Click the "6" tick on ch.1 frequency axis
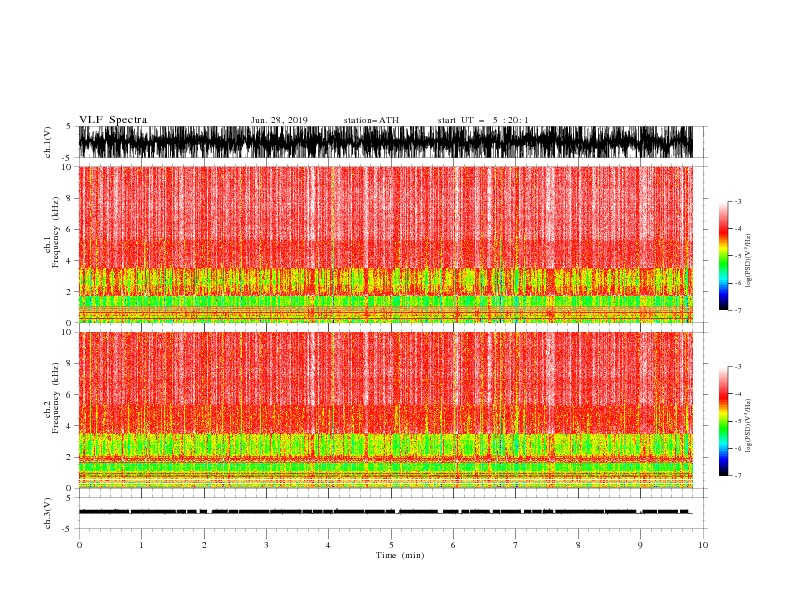The image size is (792, 612). tap(70, 229)
